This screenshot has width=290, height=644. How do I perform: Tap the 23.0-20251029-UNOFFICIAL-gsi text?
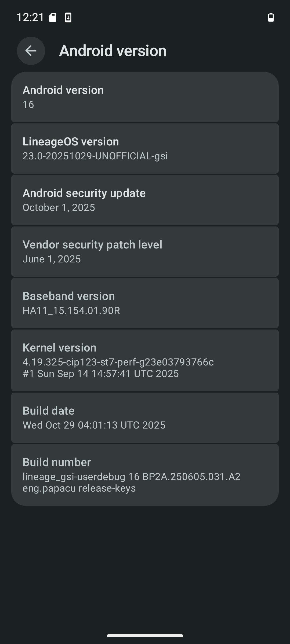pyautogui.click(x=95, y=156)
